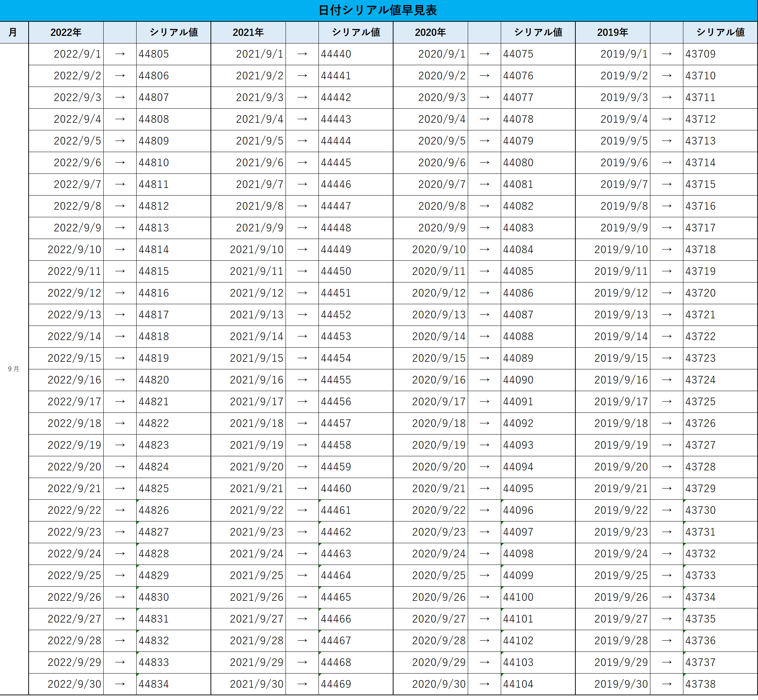758x700 pixels.
Task: Select the date cell 2022/9/12
Action: (x=66, y=293)
